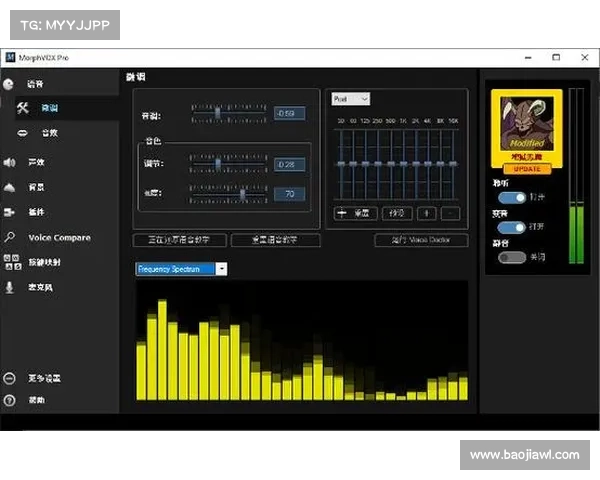This screenshot has height=480, width=600.
Task: Click the timbre shift slider handle
Action: [x=218, y=164]
